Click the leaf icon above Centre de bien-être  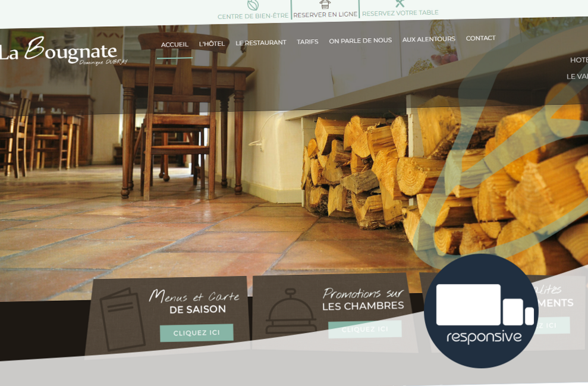[253, 5]
